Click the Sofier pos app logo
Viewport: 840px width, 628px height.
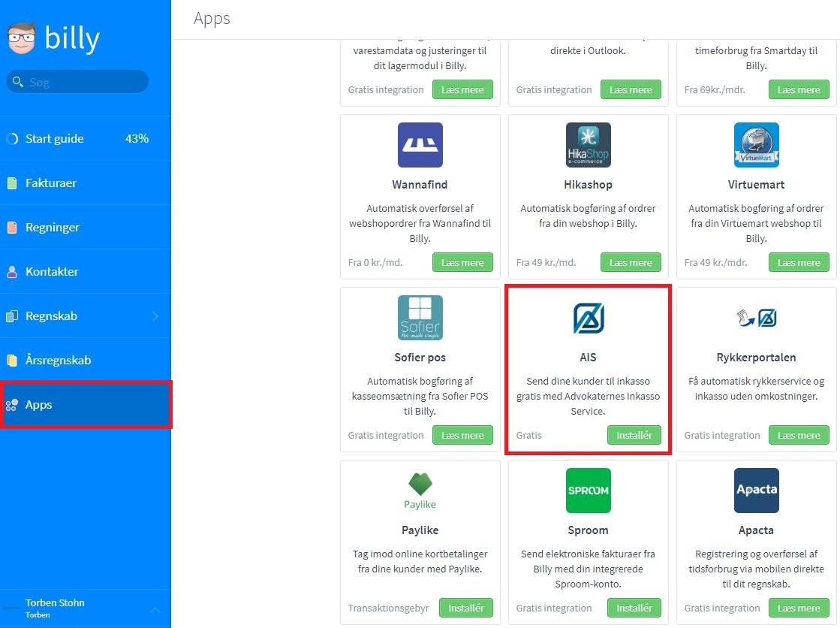click(420, 318)
